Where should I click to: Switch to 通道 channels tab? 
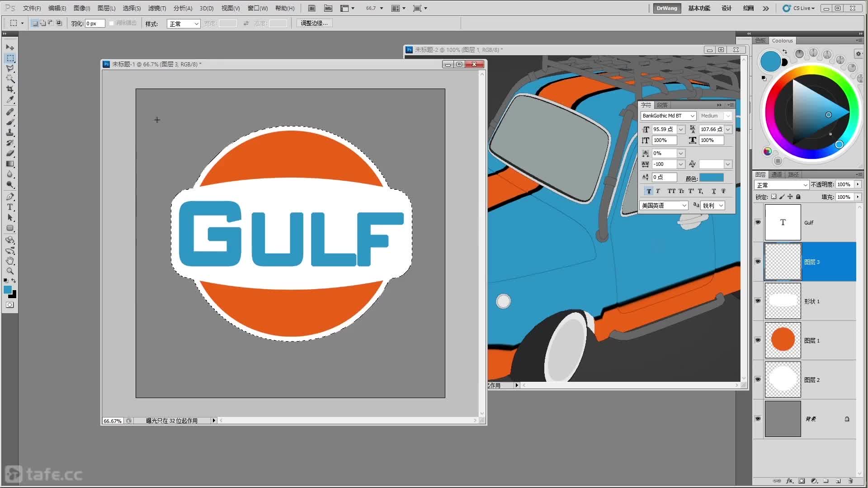pyautogui.click(x=777, y=174)
